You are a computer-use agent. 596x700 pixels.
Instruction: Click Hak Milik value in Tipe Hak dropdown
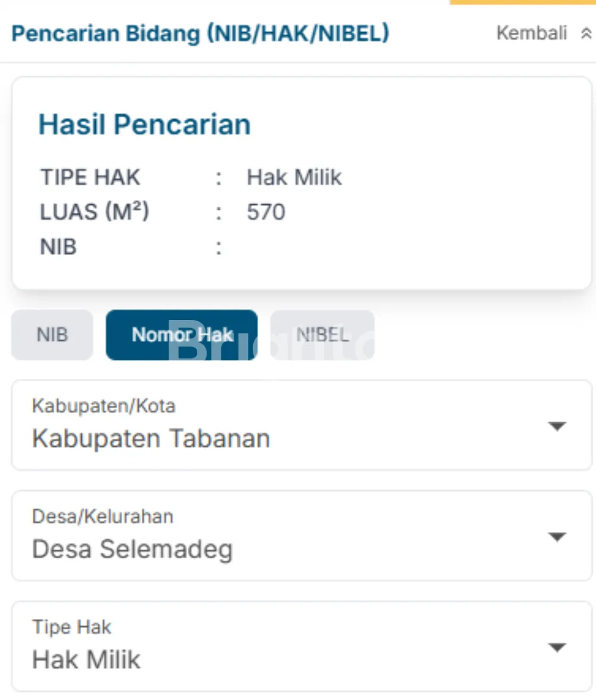click(x=86, y=660)
